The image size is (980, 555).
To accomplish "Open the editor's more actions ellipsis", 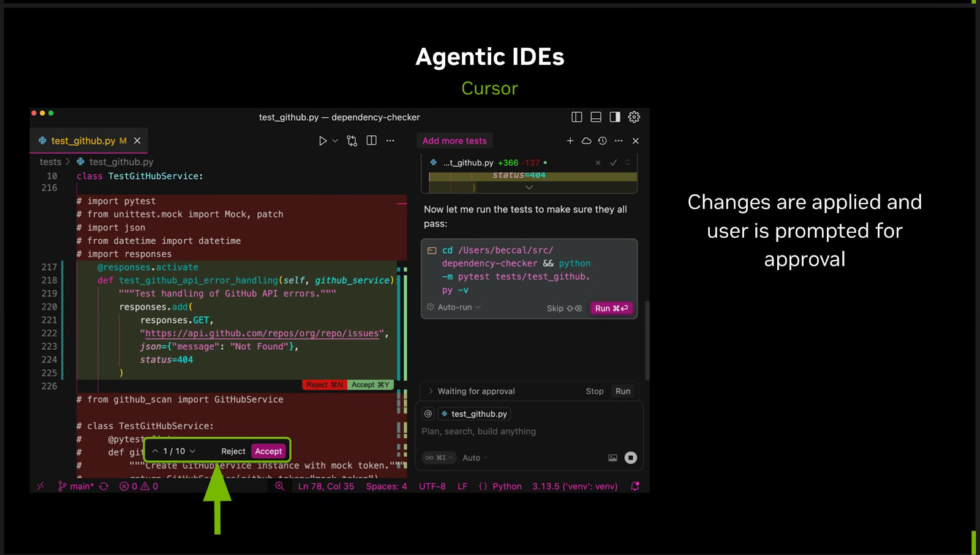I will (x=390, y=141).
